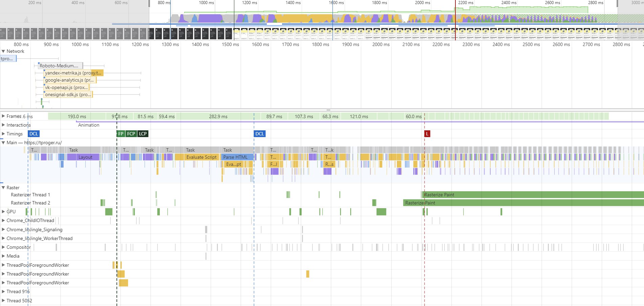
Task: Click the FCP timing marker
Action: [x=131, y=134]
